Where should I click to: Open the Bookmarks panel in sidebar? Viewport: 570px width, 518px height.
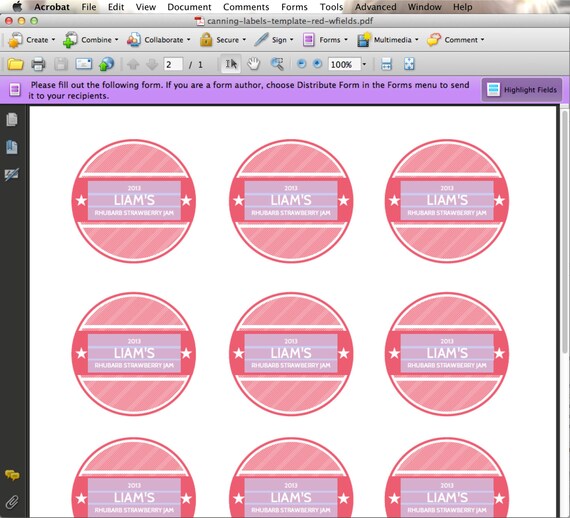(12, 147)
